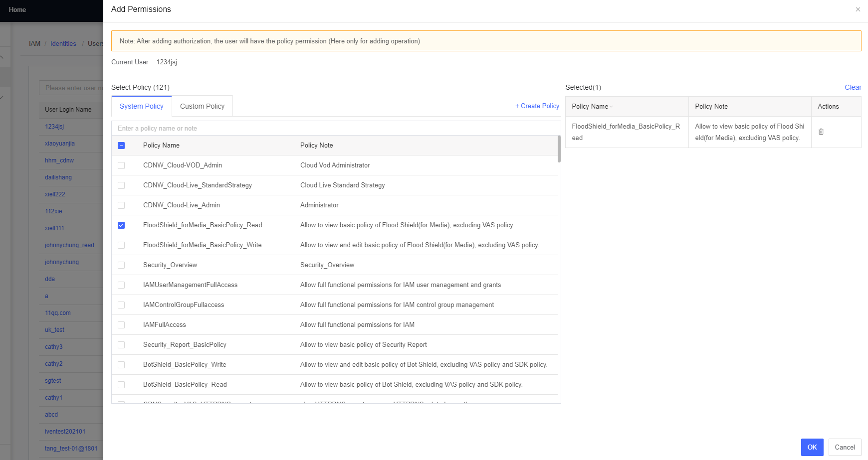Tick the Security_Overview policy checkbox

[121, 265]
